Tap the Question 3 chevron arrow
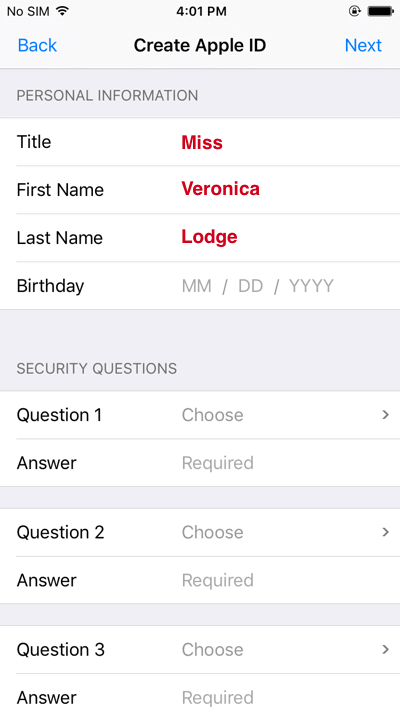This screenshot has height=712, width=400. [385, 649]
